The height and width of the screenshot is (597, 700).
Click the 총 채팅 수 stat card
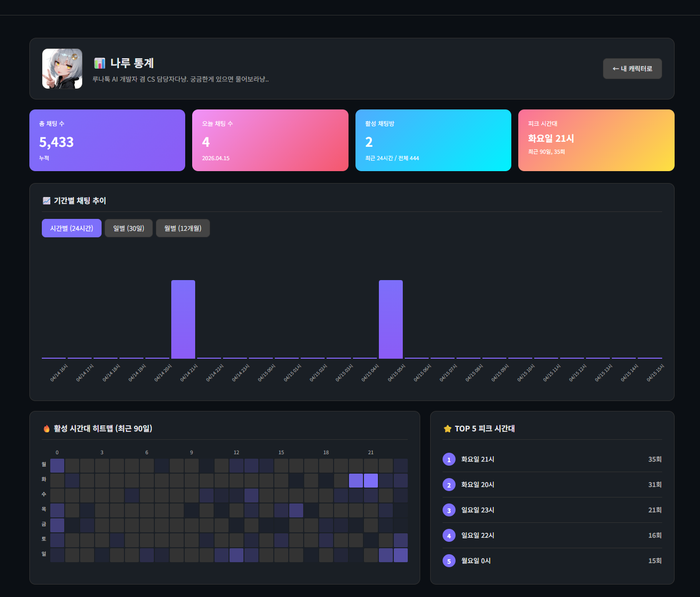(x=107, y=140)
